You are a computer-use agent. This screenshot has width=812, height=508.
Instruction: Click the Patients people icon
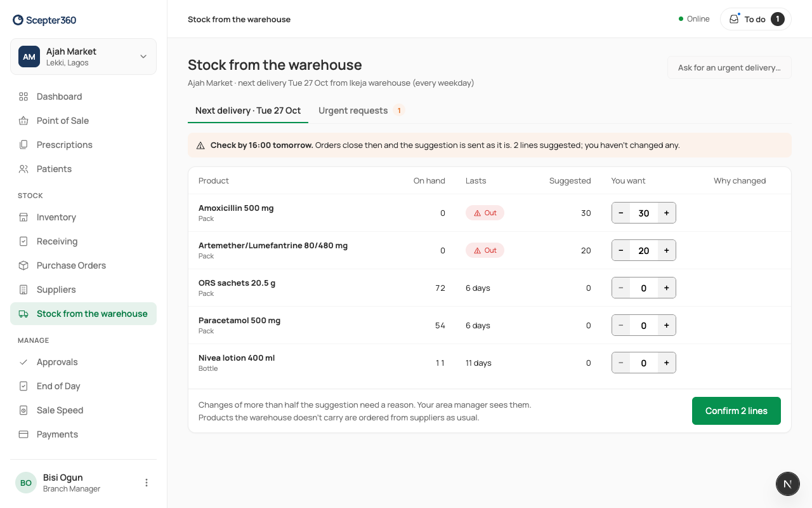tap(23, 169)
